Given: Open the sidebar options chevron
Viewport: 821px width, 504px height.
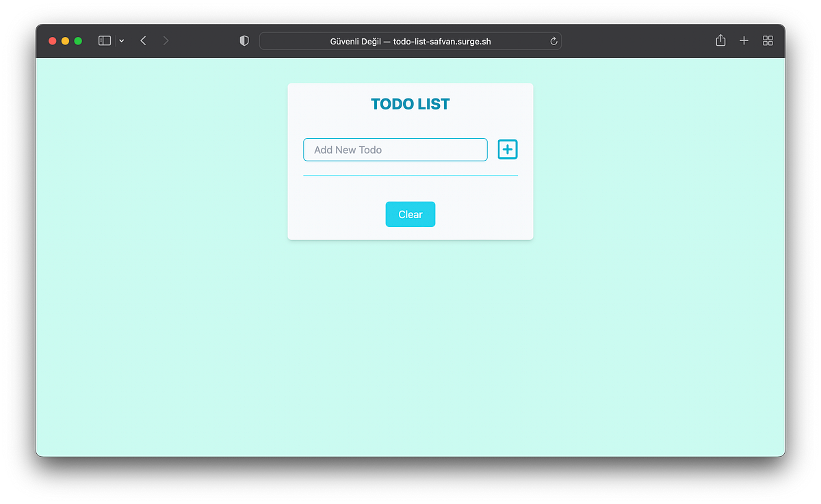Looking at the screenshot, I should click(x=121, y=40).
